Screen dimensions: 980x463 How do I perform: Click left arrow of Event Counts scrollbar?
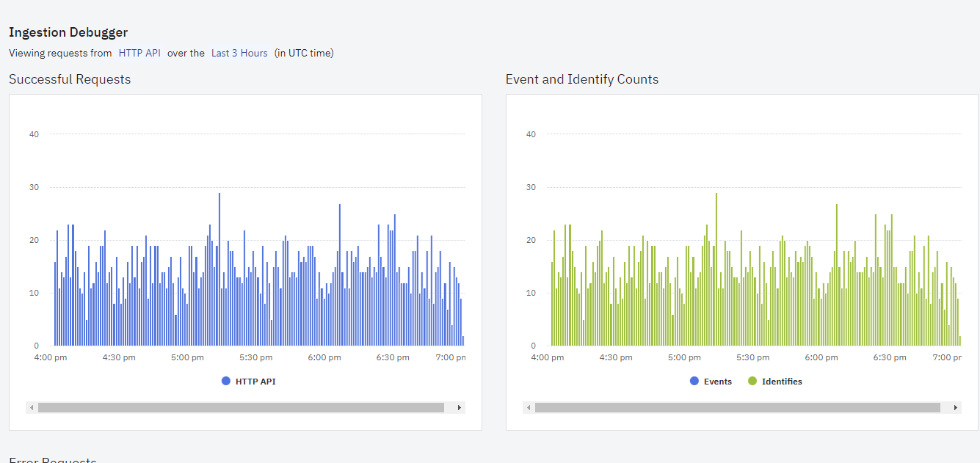pos(528,407)
